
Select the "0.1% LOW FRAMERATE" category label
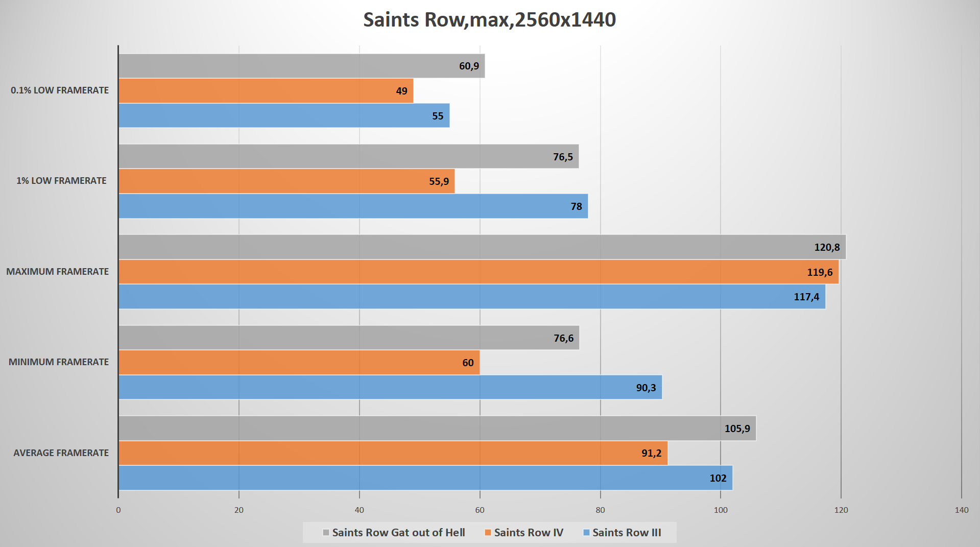tap(60, 90)
